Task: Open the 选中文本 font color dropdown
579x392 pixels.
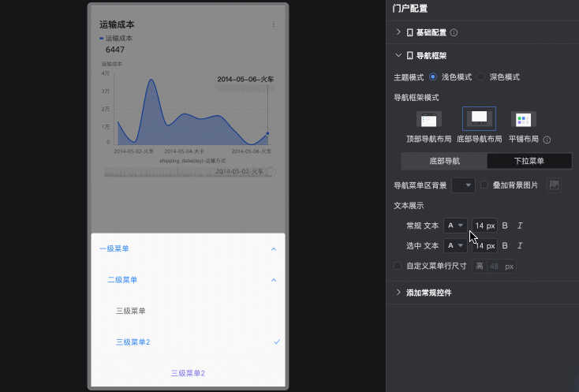Action: pyautogui.click(x=455, y=246)
